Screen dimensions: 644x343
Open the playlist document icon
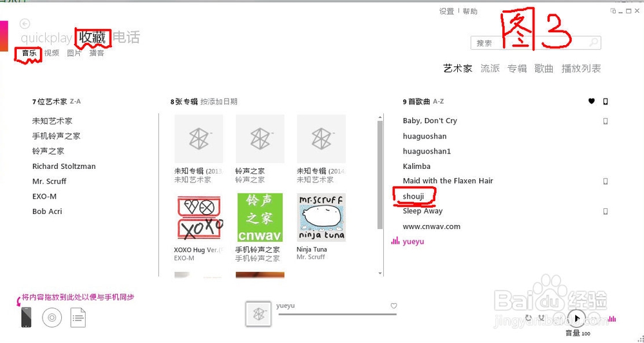pos(78,317)
